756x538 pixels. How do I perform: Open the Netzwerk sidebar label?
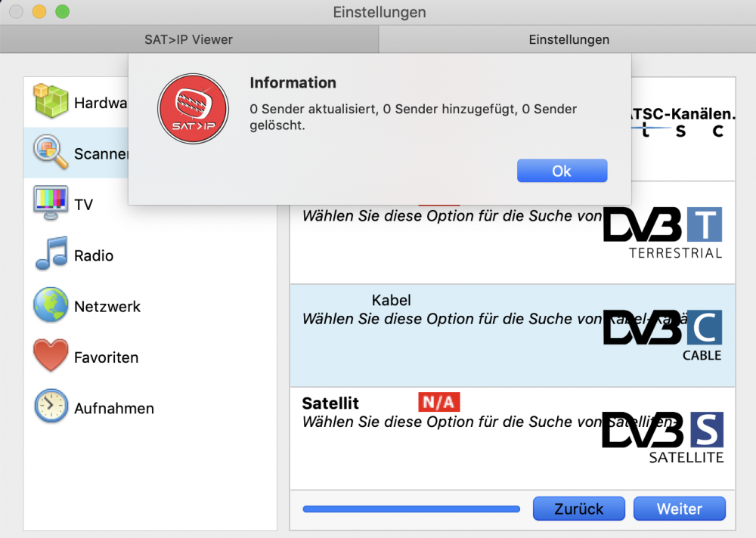pyautogui.click(x=107, y=307)
